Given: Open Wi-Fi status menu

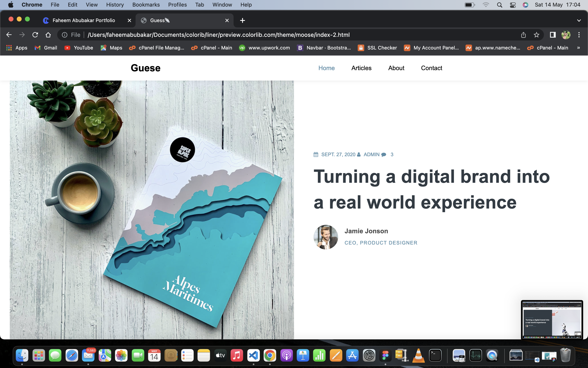Looking at the screenshot, I should [x=486, y=5].
